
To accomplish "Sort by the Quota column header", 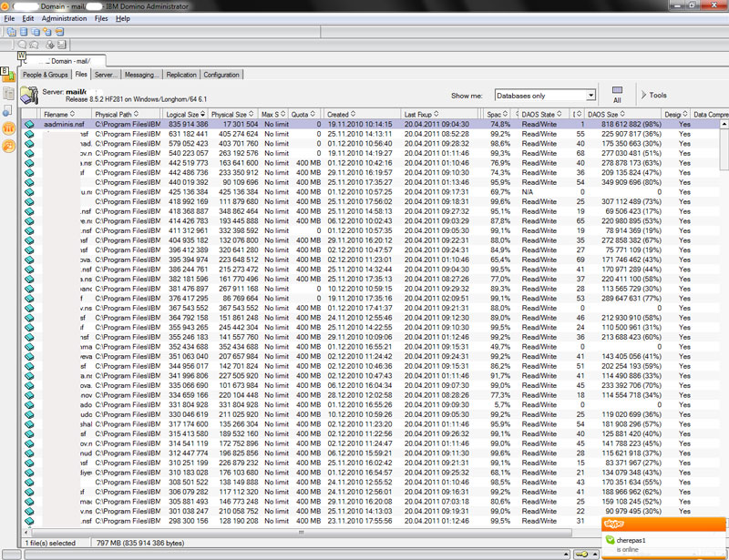I will [303, 115].
